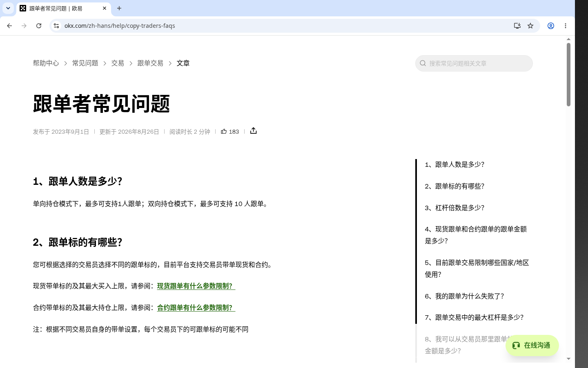This screenshot has width=588, height=368.
Task: Go to 帮助中心 breadcrumb
Action: tap(46, 63)
